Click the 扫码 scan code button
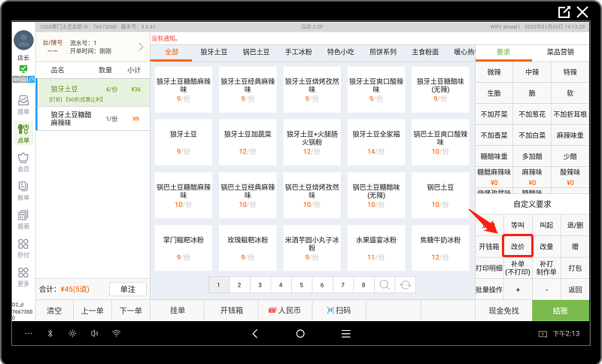This screenshot has height=364, width=602. click(339, 311)
